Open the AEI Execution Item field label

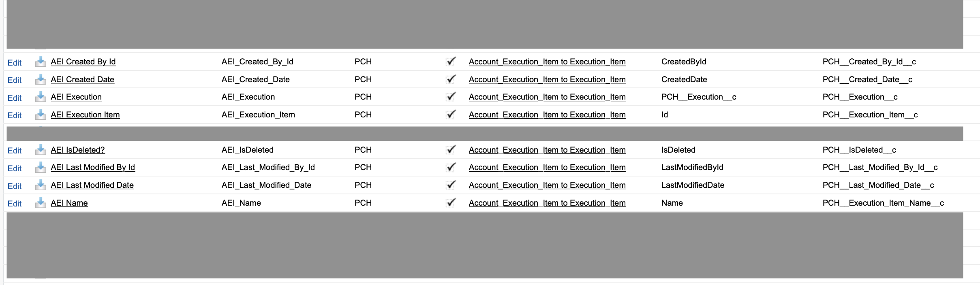point(85,115)
